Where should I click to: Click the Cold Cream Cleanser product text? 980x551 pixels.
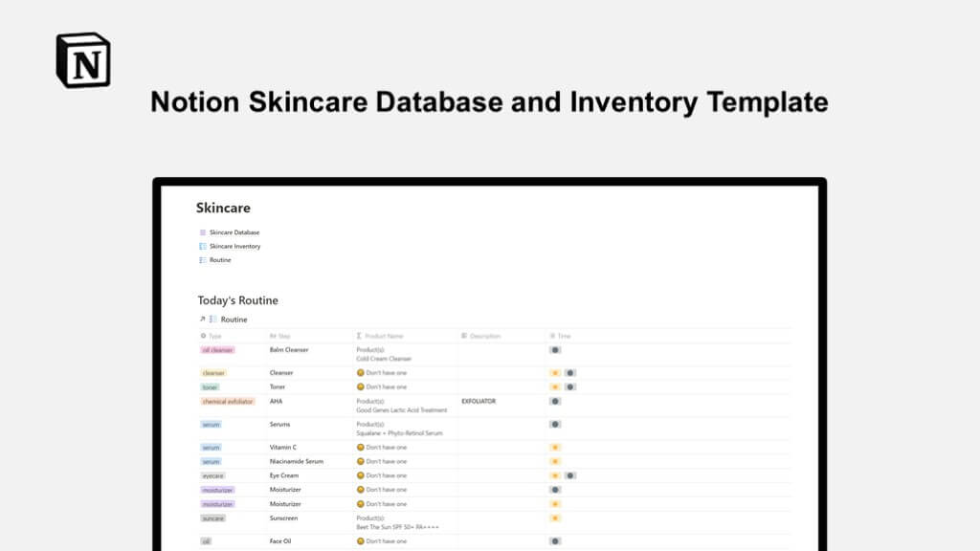coord(384,359)
